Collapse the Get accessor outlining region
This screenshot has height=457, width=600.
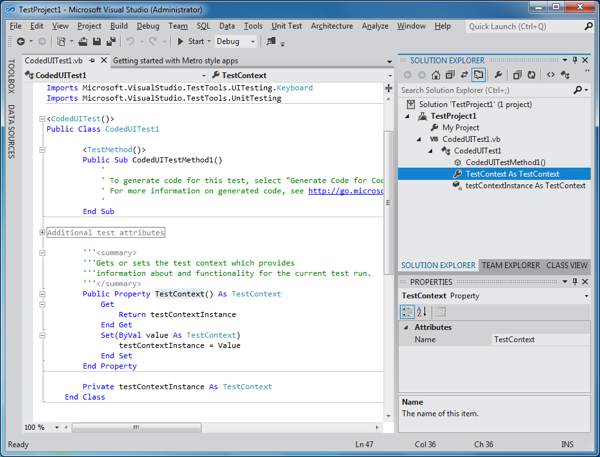(x=42, y=305)
